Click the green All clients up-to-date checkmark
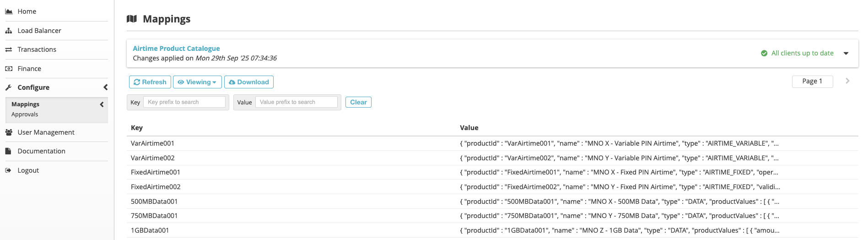The width and height of the screenshot is (868, 240). tap(764, 53)
